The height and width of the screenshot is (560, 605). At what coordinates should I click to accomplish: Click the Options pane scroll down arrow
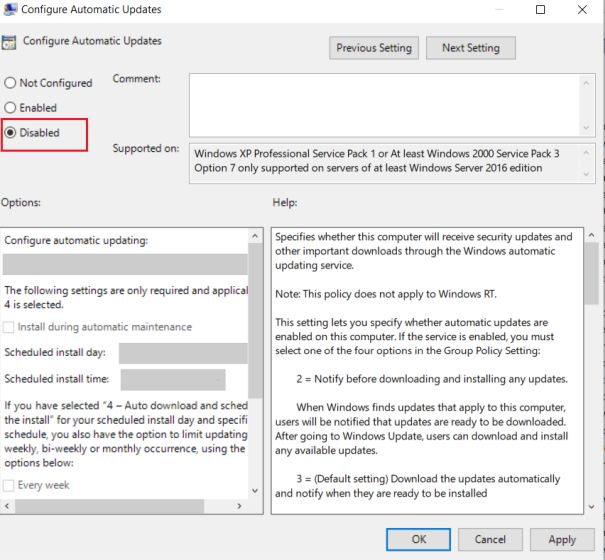[255, 491]
